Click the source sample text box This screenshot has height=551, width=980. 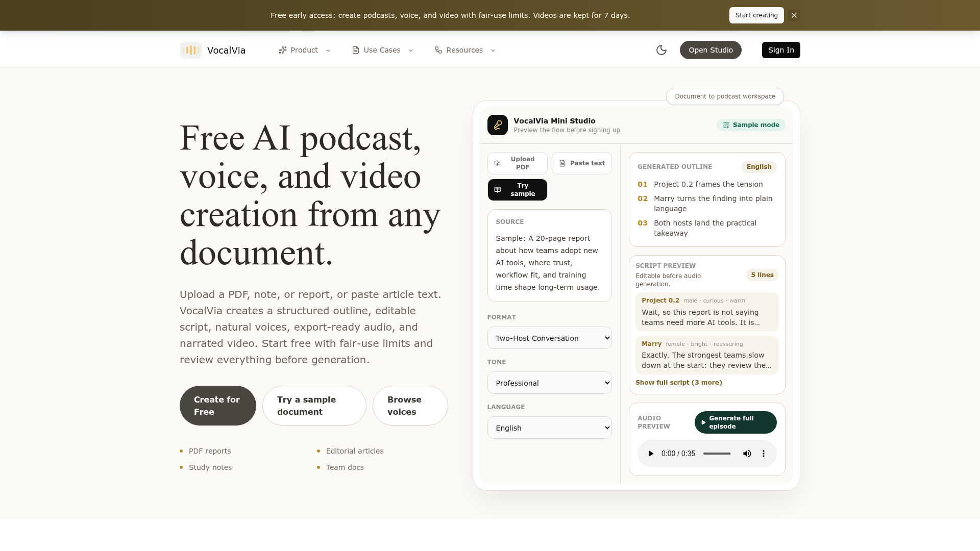(550, 256)
